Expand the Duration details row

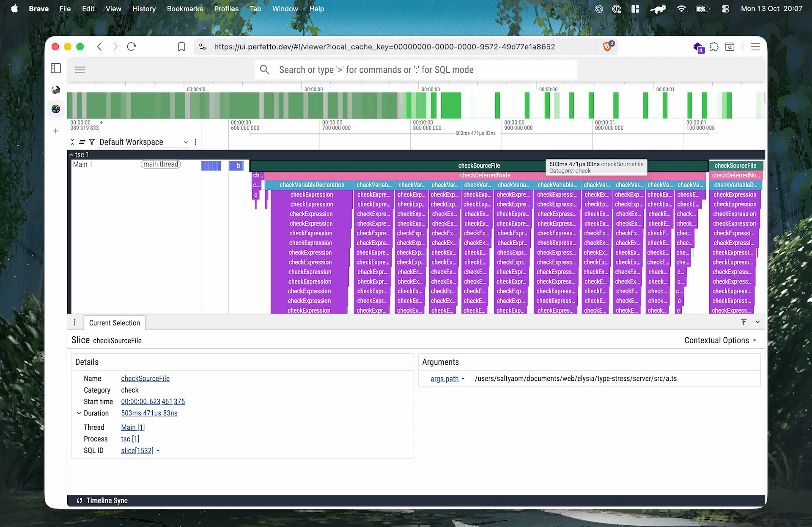click(79, 413)
